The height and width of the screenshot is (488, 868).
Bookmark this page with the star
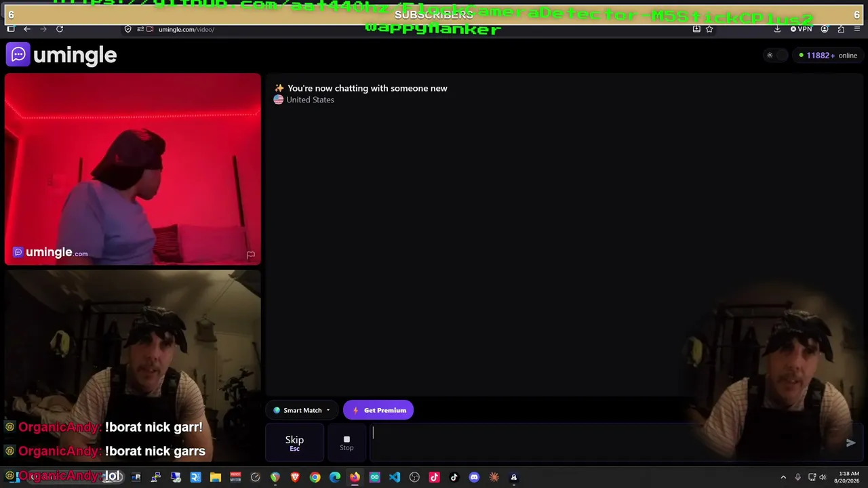709,29
